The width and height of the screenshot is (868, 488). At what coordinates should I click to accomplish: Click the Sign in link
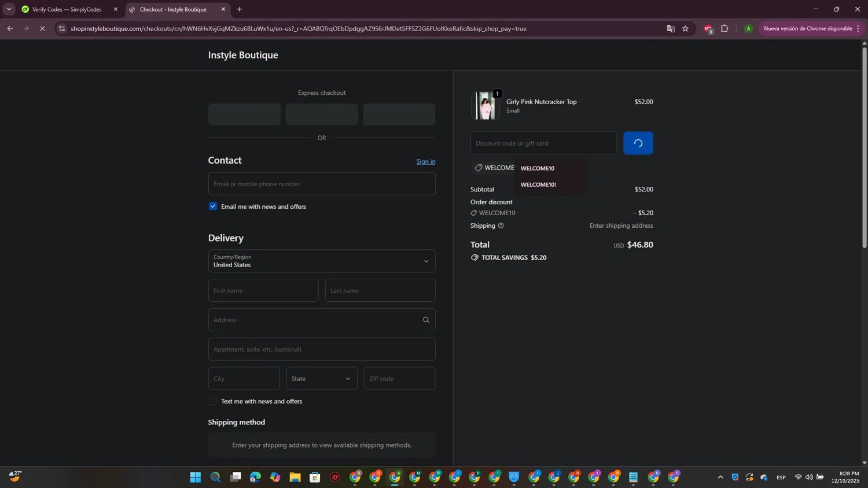pos(425,161)
